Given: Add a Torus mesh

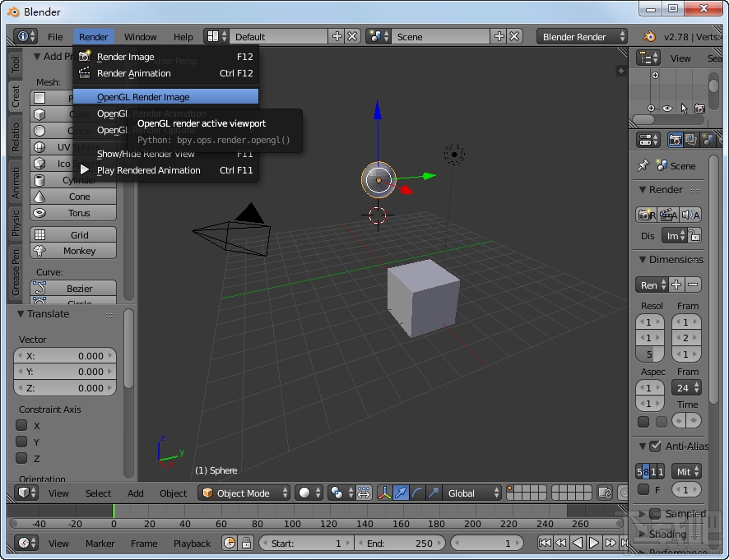Looking at the screenshot, I should tap(72, 212).
